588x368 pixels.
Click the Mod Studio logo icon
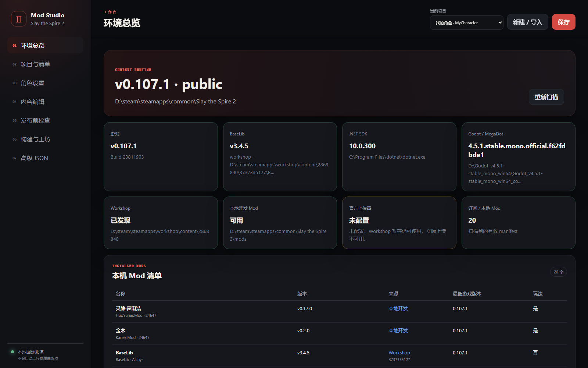click(x=19, y=19)
